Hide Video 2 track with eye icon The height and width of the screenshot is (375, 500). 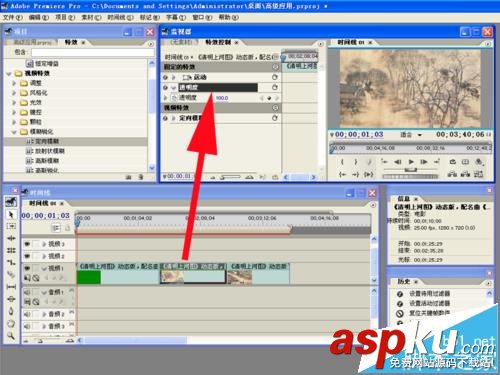point(27,256)
